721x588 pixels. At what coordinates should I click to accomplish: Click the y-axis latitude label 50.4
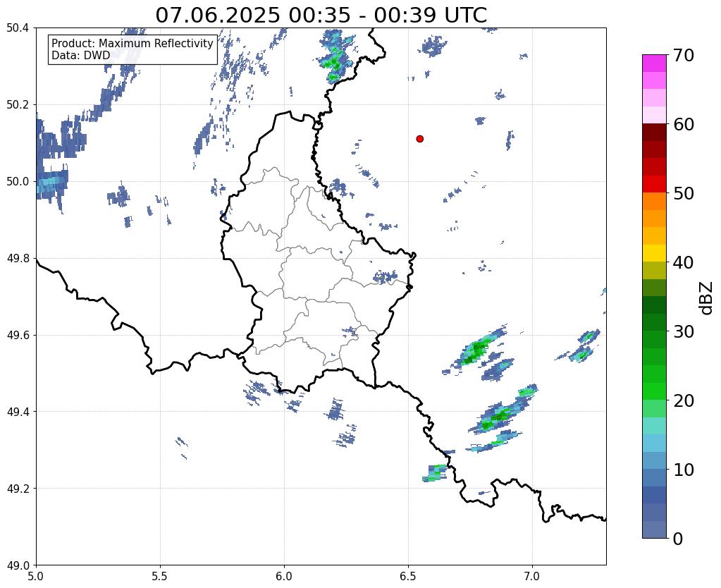click(18, 27)
